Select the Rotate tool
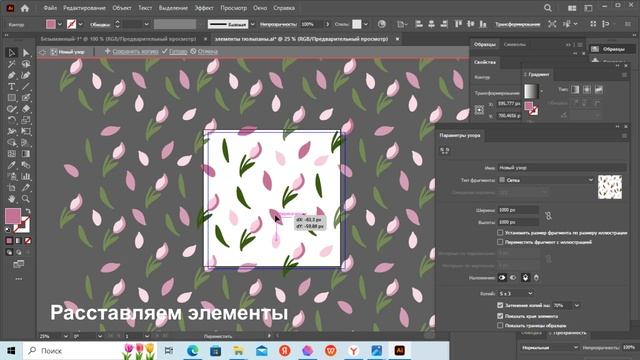 (11, 120)
